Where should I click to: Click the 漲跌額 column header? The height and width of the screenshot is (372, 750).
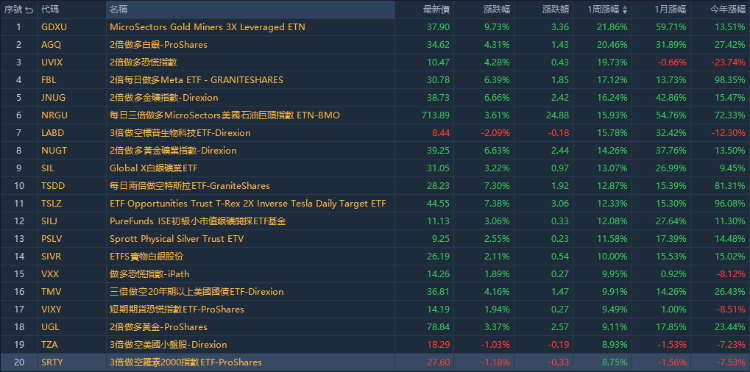556,9
